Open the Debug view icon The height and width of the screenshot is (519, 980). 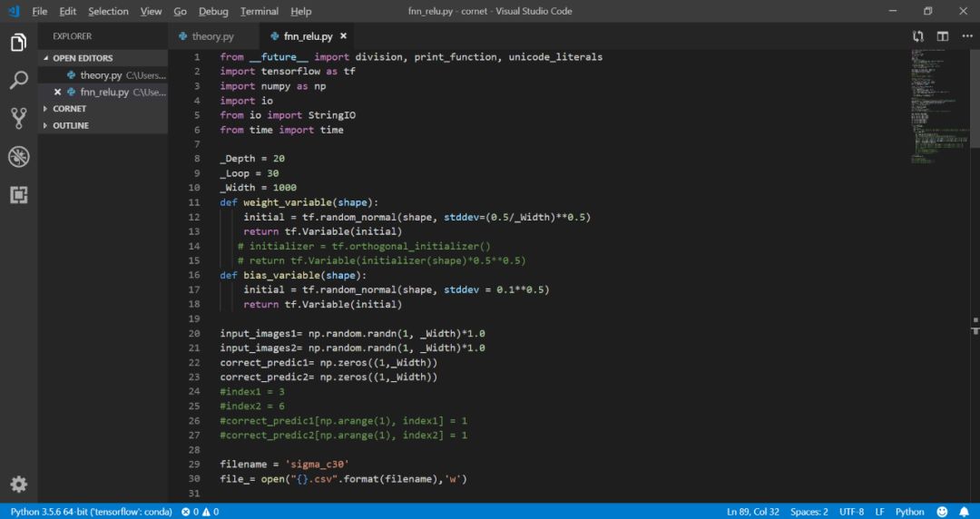point(19,156)
